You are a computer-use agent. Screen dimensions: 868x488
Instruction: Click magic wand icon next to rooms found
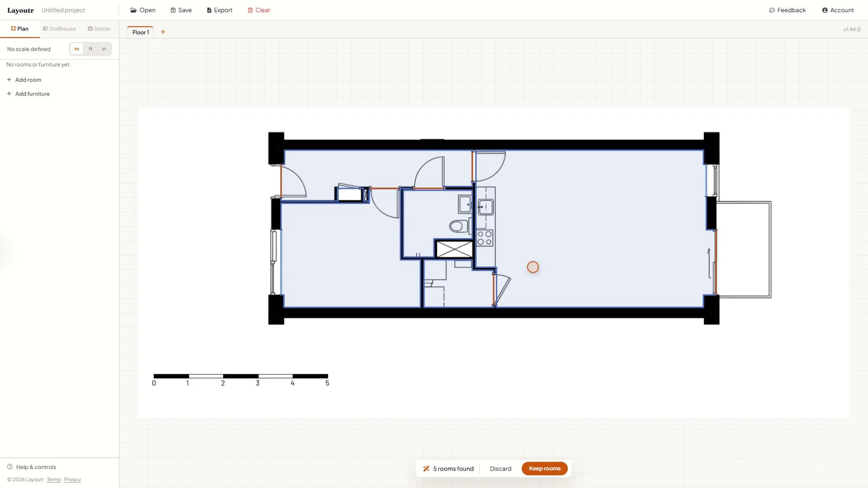[426, 469]
